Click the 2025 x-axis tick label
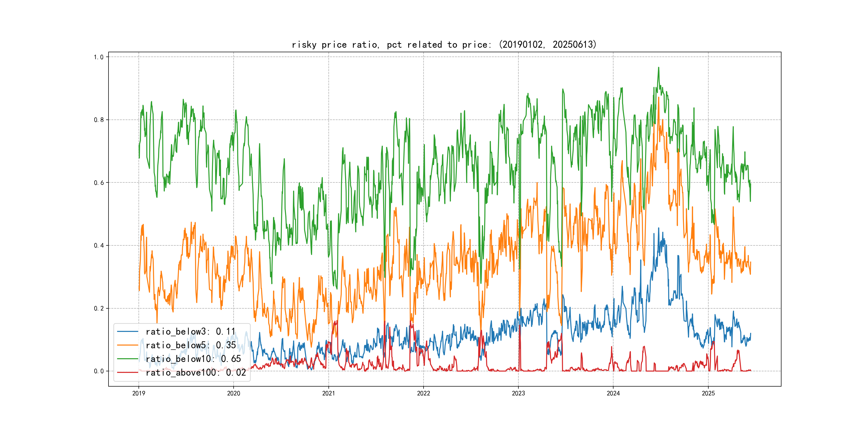The image size is (868, 434). (x=708, y=393)
